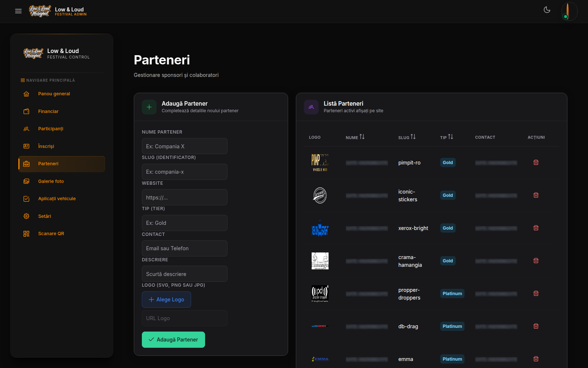Click the Galerie foto image icon
This screenshot has height=368, width=588.
click(x=26, y=181)
